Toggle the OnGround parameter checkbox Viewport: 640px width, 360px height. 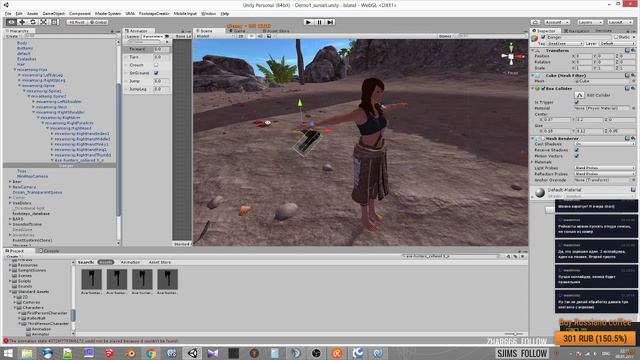pyautogui.click(x=156, y=73)
